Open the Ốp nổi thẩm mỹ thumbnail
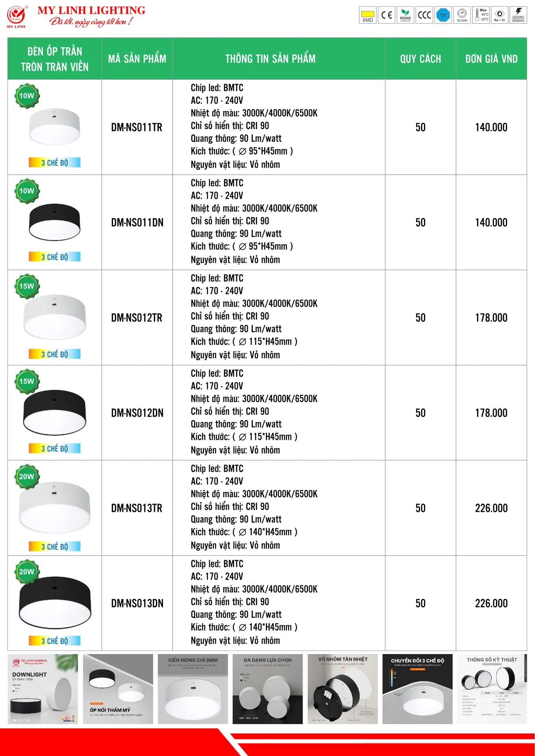 [x=118, y=689]
